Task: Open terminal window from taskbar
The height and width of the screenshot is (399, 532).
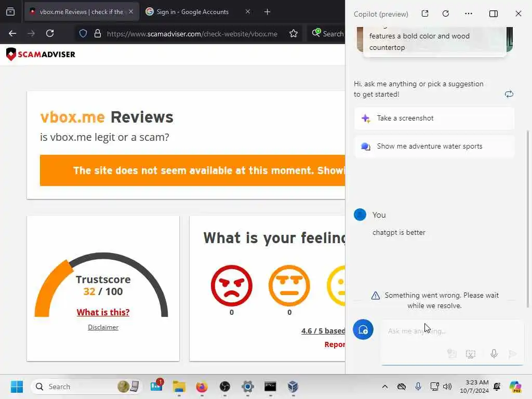Action: click(270, 387)
